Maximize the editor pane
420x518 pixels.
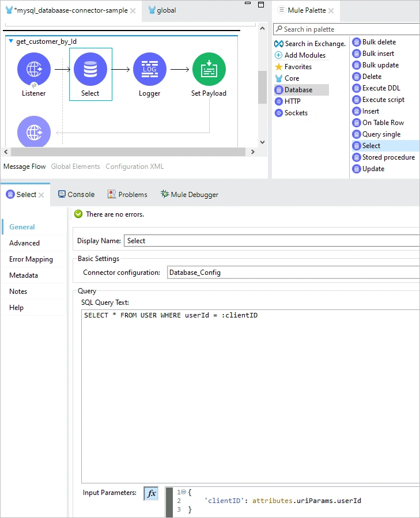pos(261,5)
